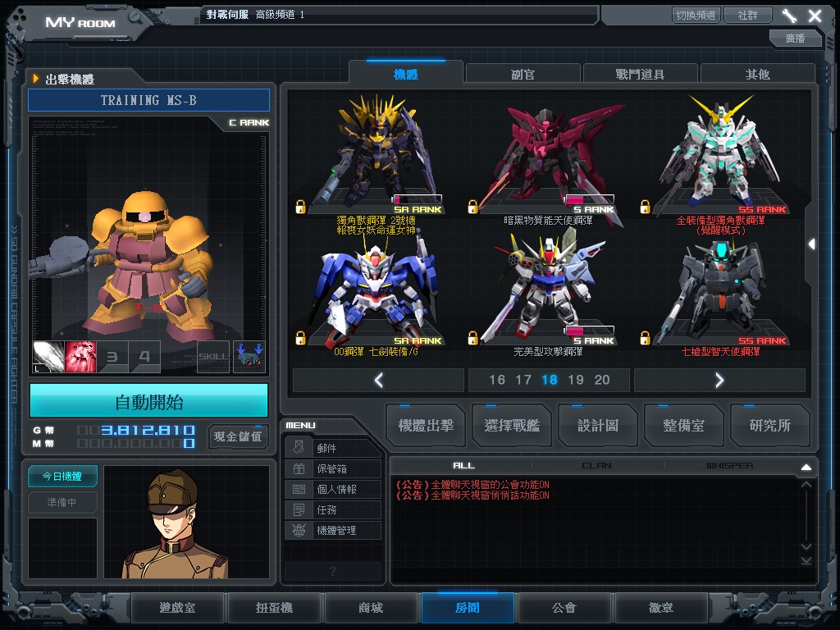Select the 暗黑物質能天使鋼彈 unit
The width and height of the screenshot is (840, 630).
[548, 160]
